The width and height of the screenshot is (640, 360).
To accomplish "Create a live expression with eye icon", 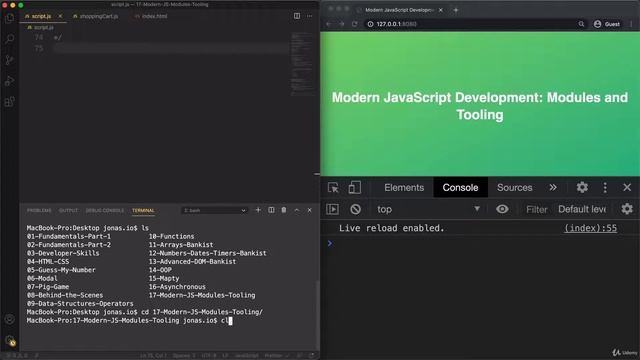I will coord(502,209).
